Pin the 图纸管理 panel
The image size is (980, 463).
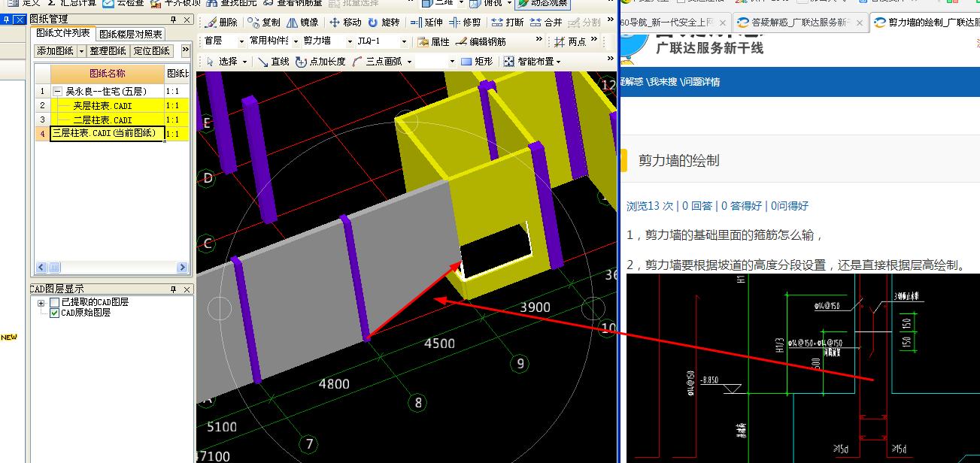(174, 20)
